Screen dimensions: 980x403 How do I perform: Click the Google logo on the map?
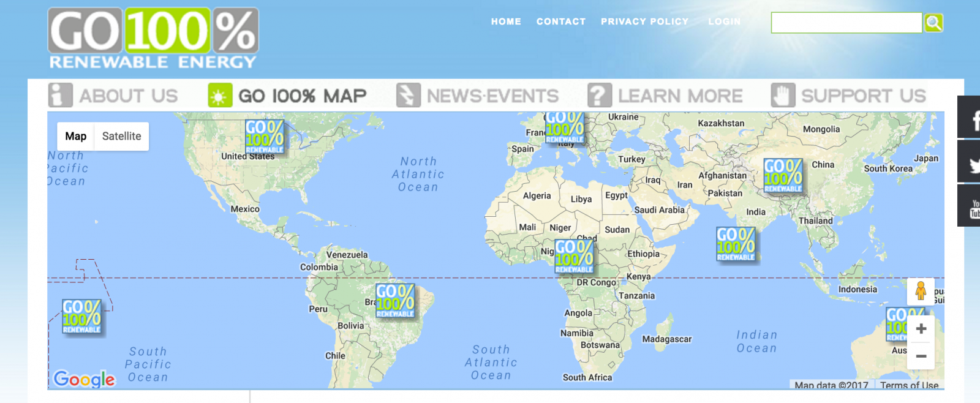click(x=84, y=379)
